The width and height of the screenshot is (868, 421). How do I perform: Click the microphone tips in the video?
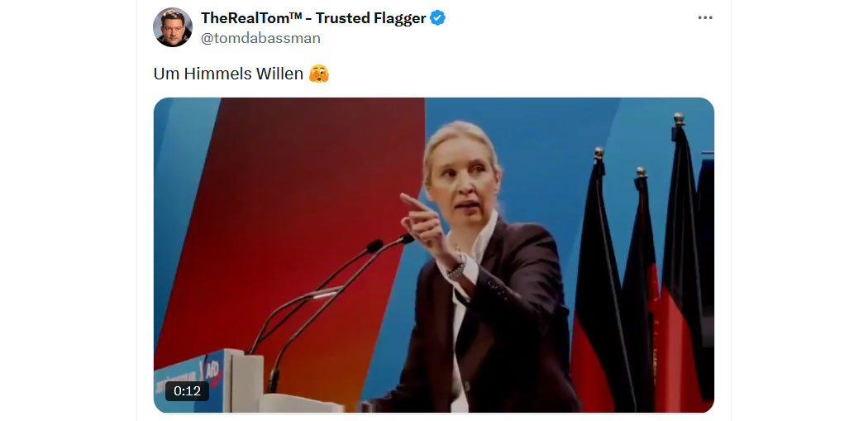click(x=390, y=242)
